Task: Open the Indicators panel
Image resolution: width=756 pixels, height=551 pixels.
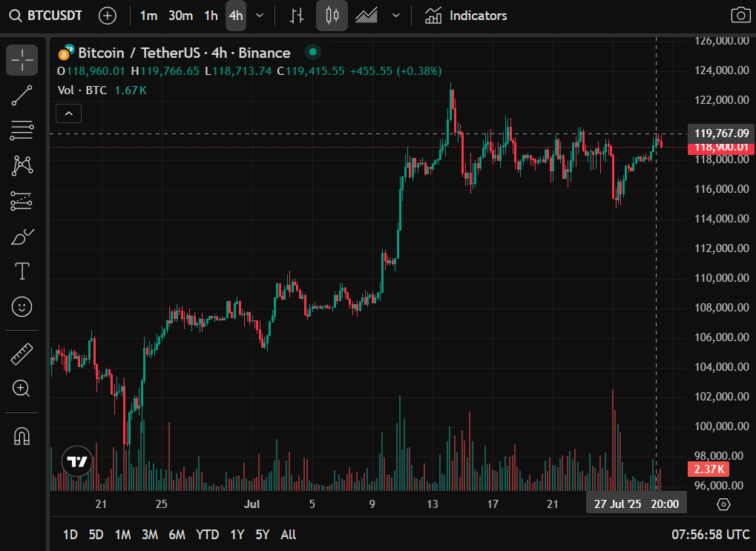Action: tap(466, 16)
